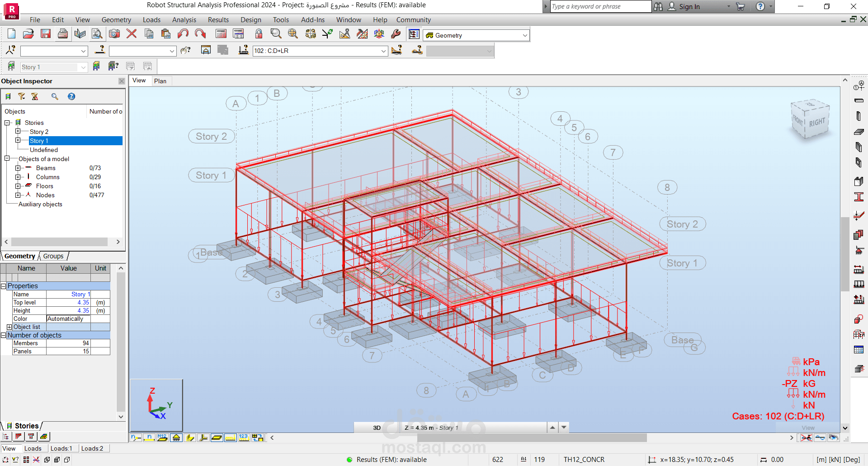
Task: Toggle panel thickness display in bottom view toolbar
Action: point(217,437)
